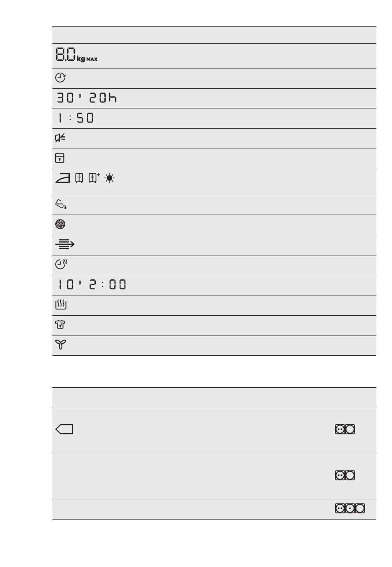The height and width of the screenshot is (567, 392).
Task: Click the three-dot tumble dry symbol
Action: tap(350, 508)
